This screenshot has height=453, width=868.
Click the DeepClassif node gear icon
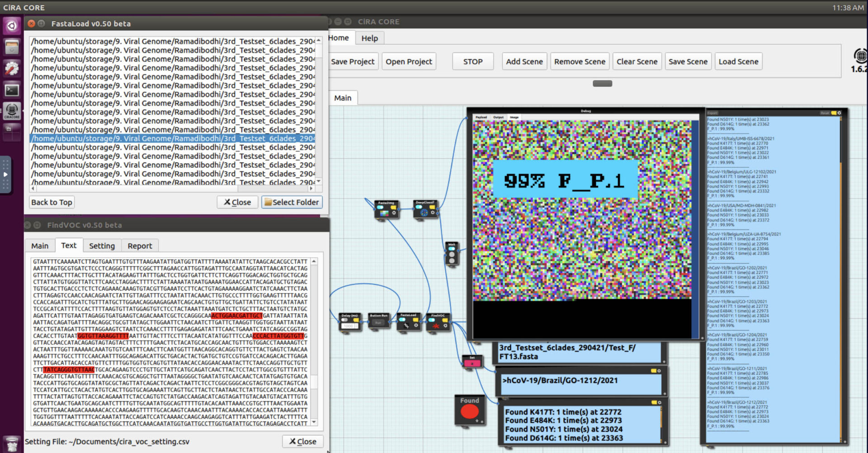[433, 212]
